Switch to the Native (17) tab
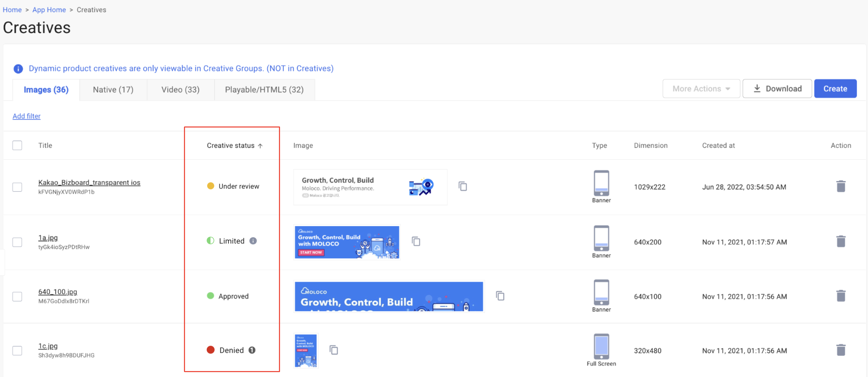The width and height of the screenshot is (868, 377). (113, 89)
